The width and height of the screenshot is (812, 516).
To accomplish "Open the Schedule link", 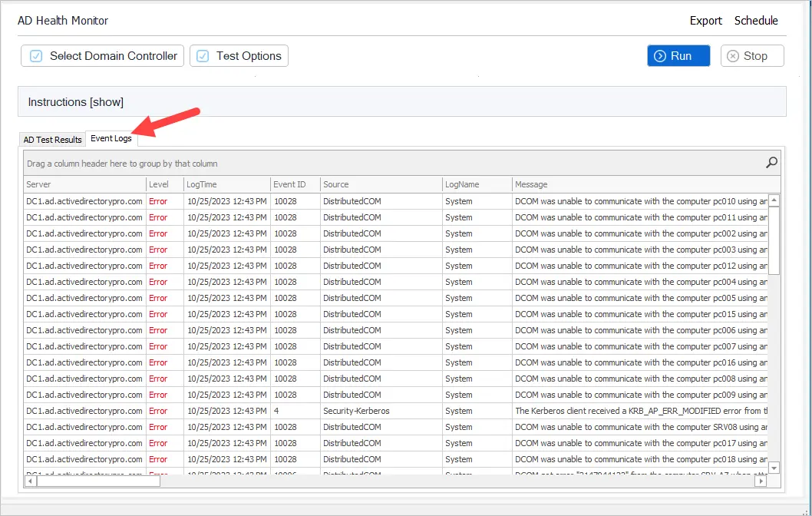I will coord(756,21).
